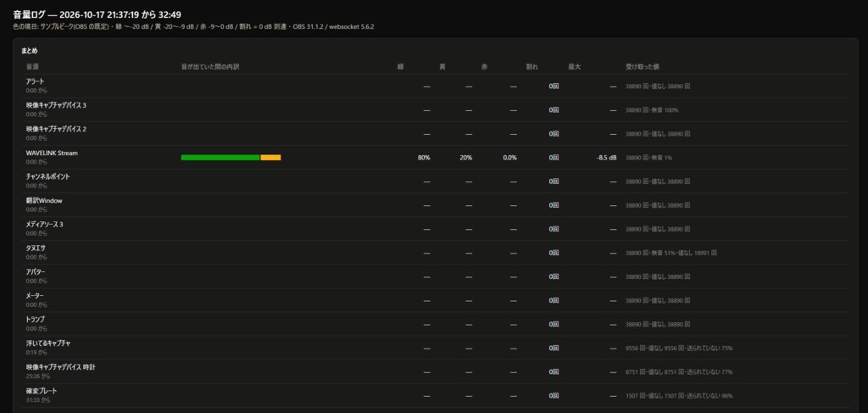Screen dimensions: 868x413
Task: Click the 8751 回 送られていない 77% received value
Action: coord(679,372)
